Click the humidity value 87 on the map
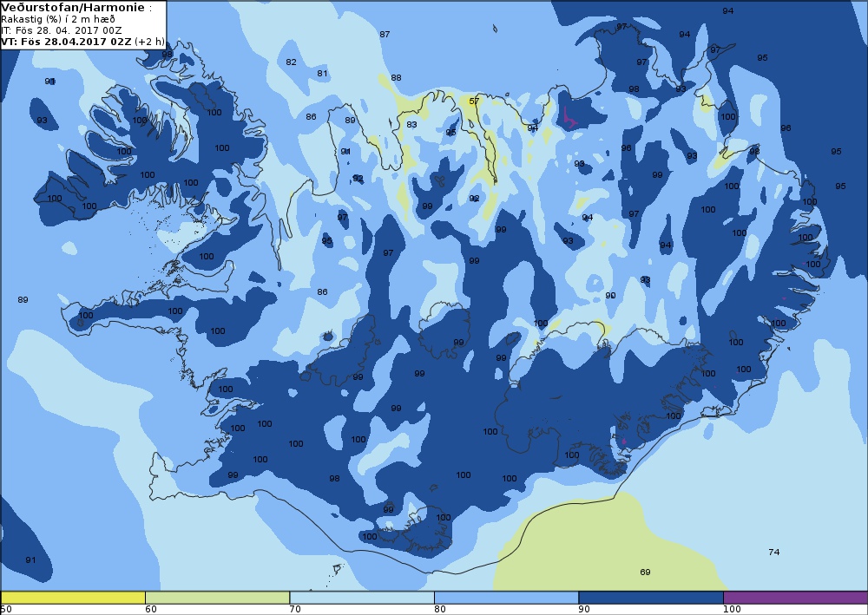 click(x=385, y=35)
